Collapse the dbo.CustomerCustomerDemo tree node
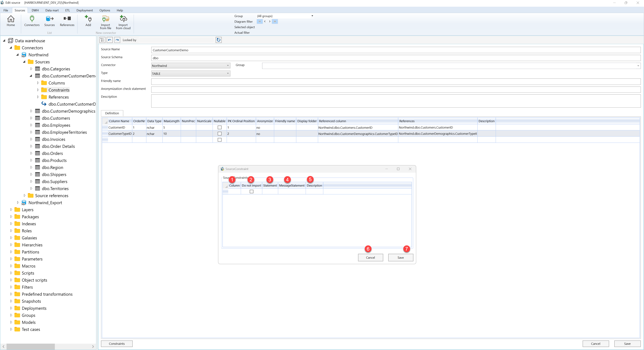This screenshot has height=350, width=644. [x=31, y=76]
